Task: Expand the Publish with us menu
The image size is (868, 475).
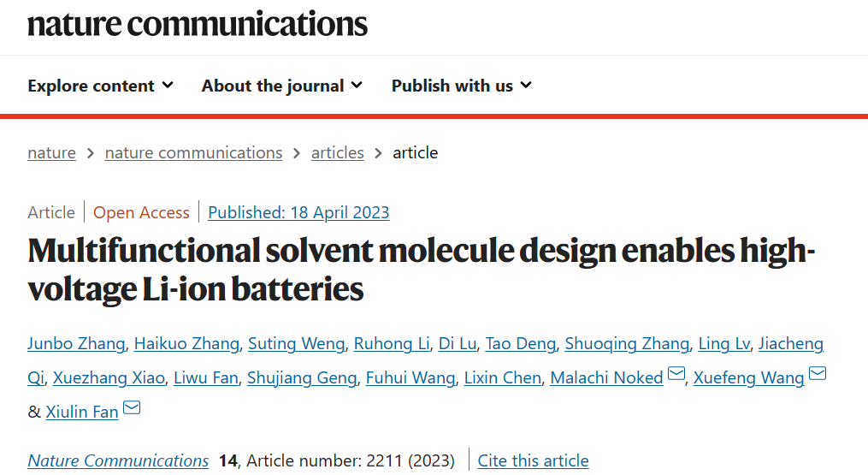Action: [462, 86]
